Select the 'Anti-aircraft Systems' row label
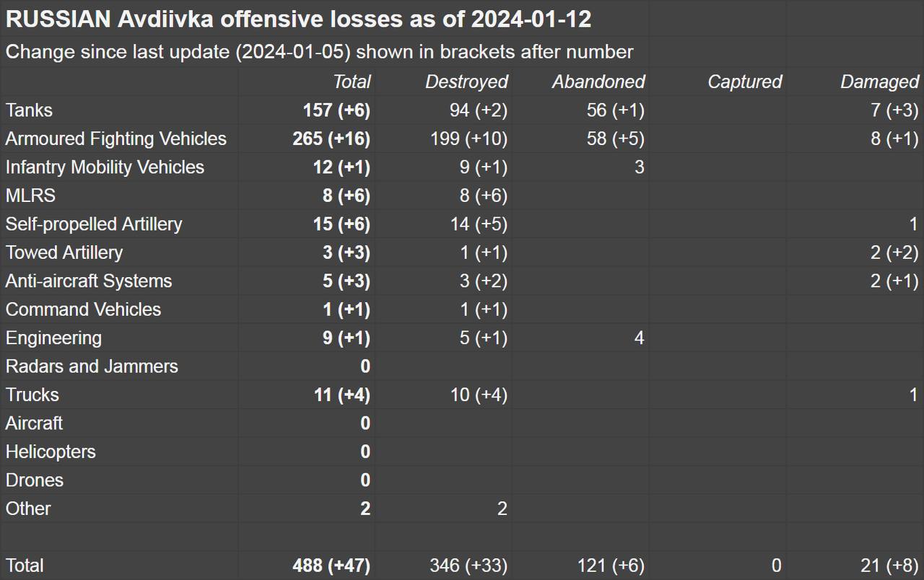924x580 pixels. 89,281
